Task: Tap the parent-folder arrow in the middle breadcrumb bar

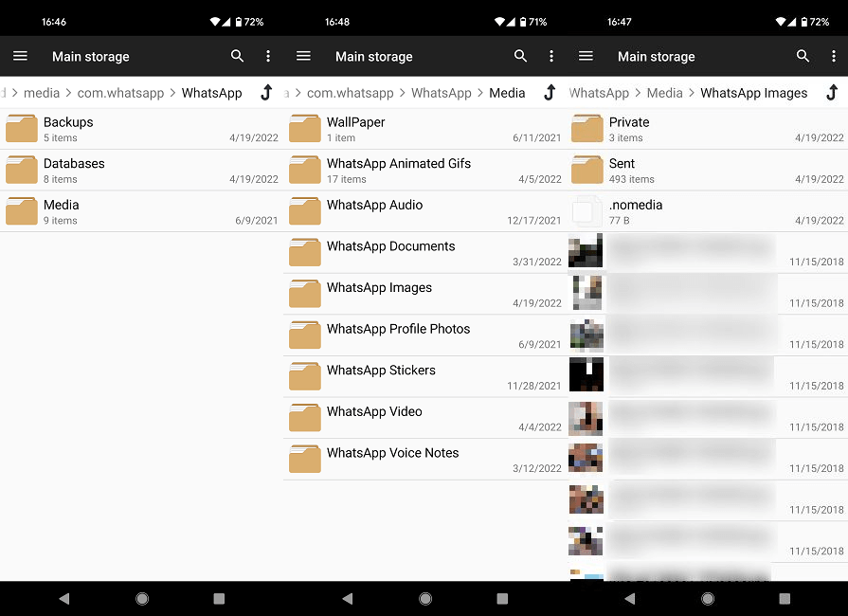Action: click(x=549, y=93)
